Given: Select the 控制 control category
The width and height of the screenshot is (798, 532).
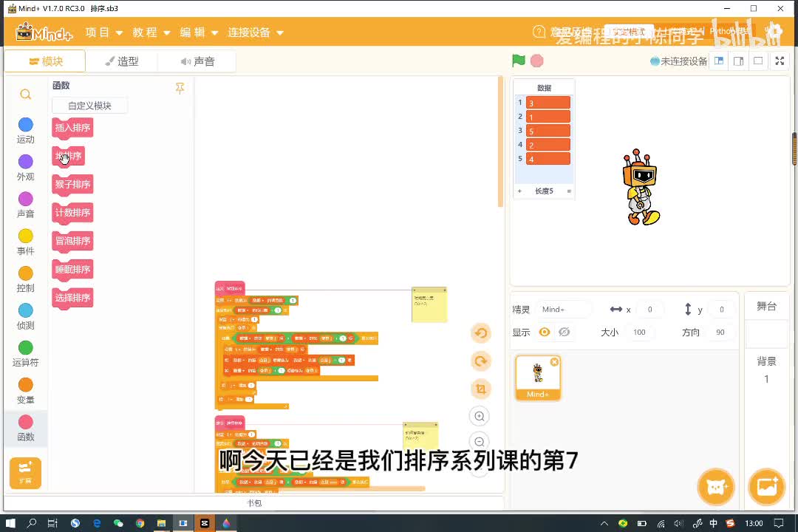Looking at the screenshot, I should pos(25,279).
